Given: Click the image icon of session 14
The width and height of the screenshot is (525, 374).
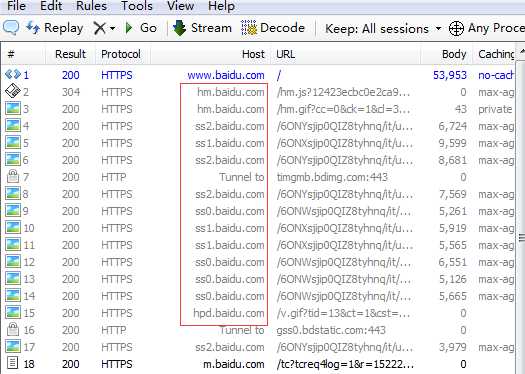Looking at the screenshot, I should point(13,296).
